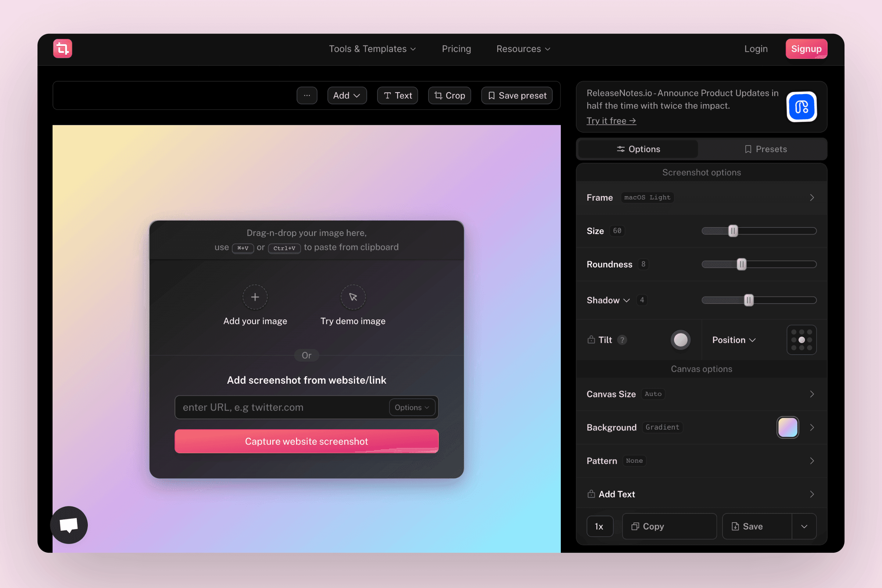Click the Tilt joystick control
The image size is (882, 588).
click(x=681, y=340)
